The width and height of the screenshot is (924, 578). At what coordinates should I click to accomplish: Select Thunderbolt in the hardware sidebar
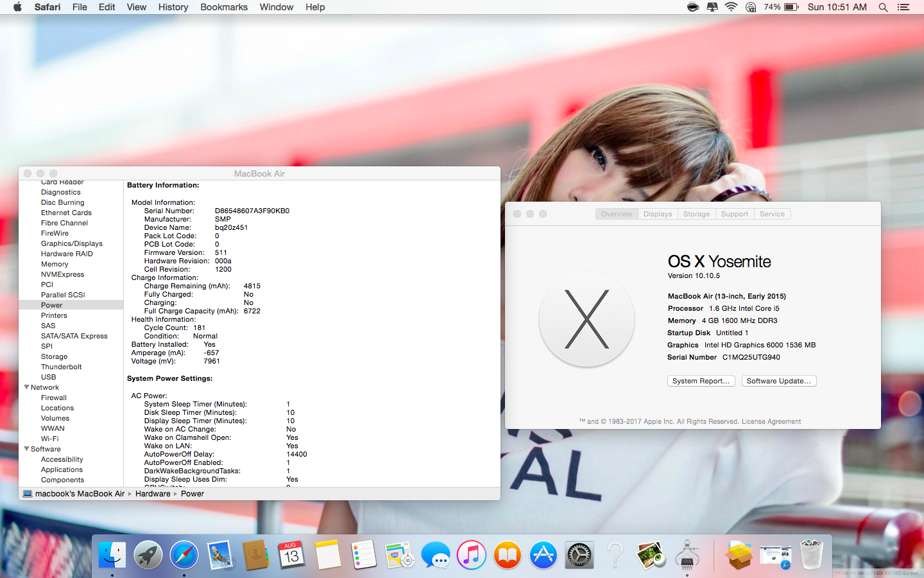[62, 367]
